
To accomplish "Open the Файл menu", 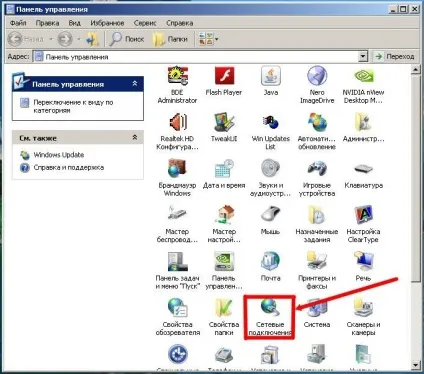I will click(x=18, y=23).
